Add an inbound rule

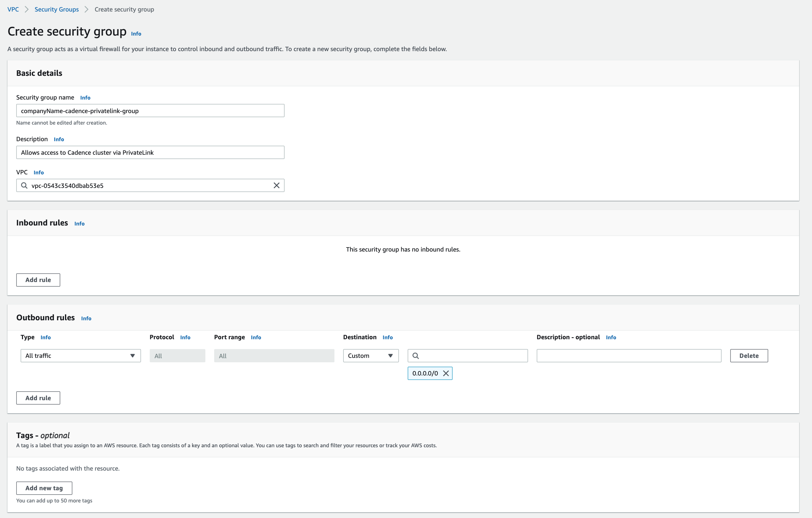(x=38, y=280)
